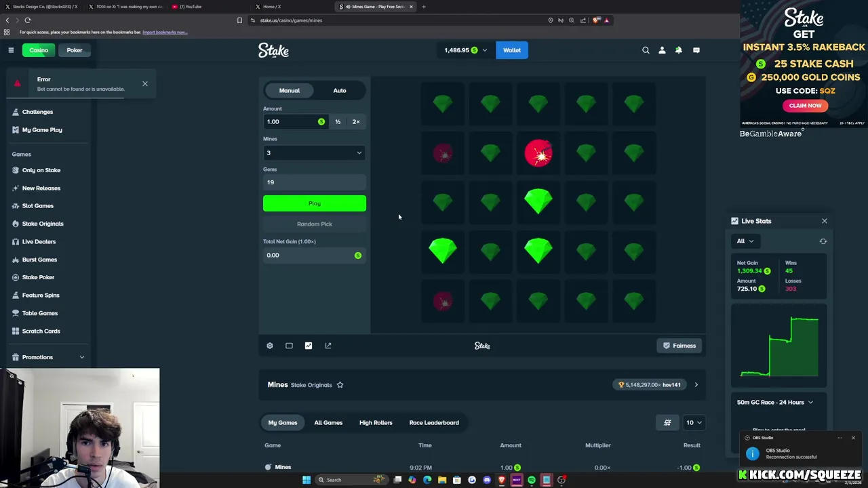Select the Race Leaderboard tab

point(434,423)
